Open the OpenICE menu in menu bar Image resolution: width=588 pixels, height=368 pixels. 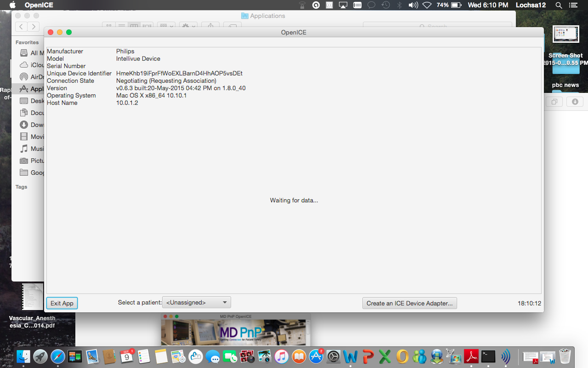tap(40, 5)
